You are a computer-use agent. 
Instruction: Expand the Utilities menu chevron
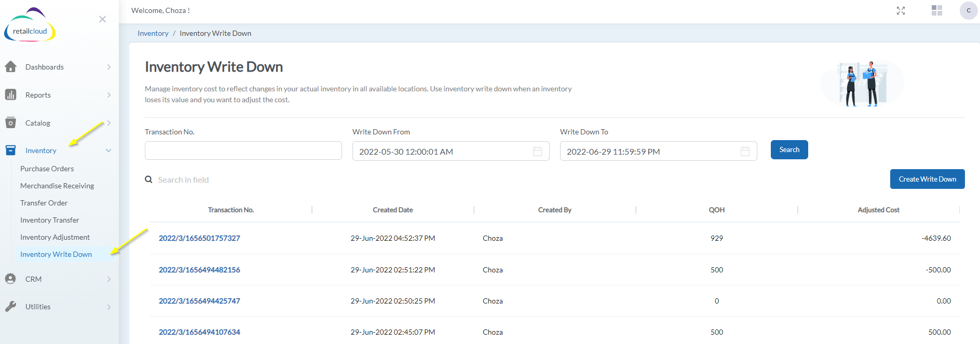(x=108, y=307)
